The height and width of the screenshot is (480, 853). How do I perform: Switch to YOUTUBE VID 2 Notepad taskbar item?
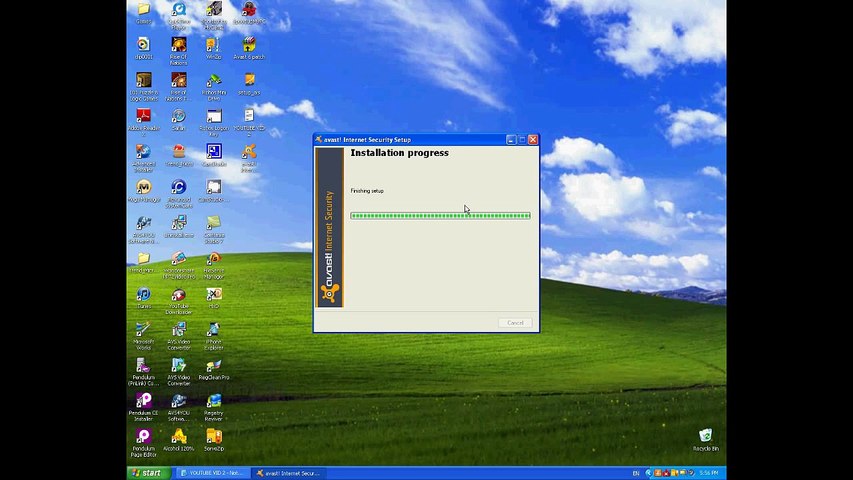tap(211, 473)
